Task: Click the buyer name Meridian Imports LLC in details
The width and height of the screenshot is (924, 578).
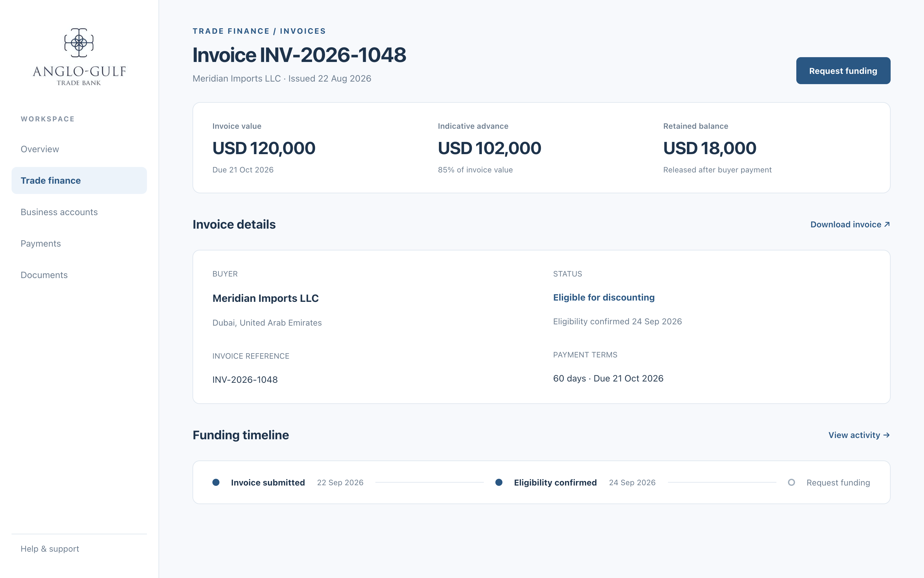Action: pos(265,298)
